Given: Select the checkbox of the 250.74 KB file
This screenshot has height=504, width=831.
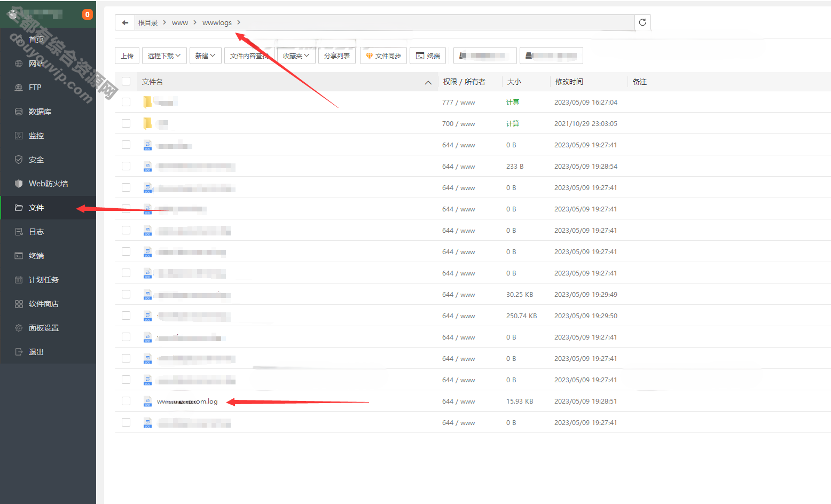Looking at the screenshot, I should click(x=126, y=316).
